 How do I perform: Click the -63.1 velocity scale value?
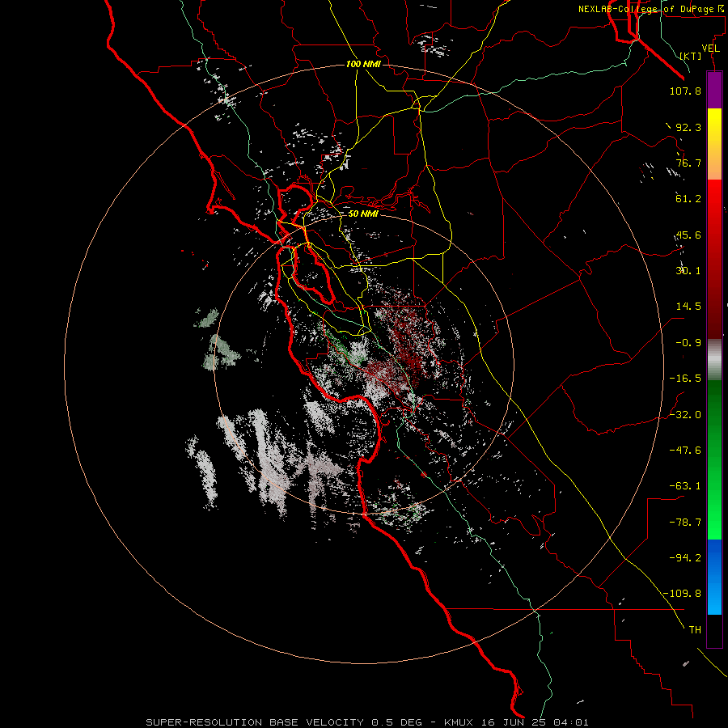click(685, 486)
